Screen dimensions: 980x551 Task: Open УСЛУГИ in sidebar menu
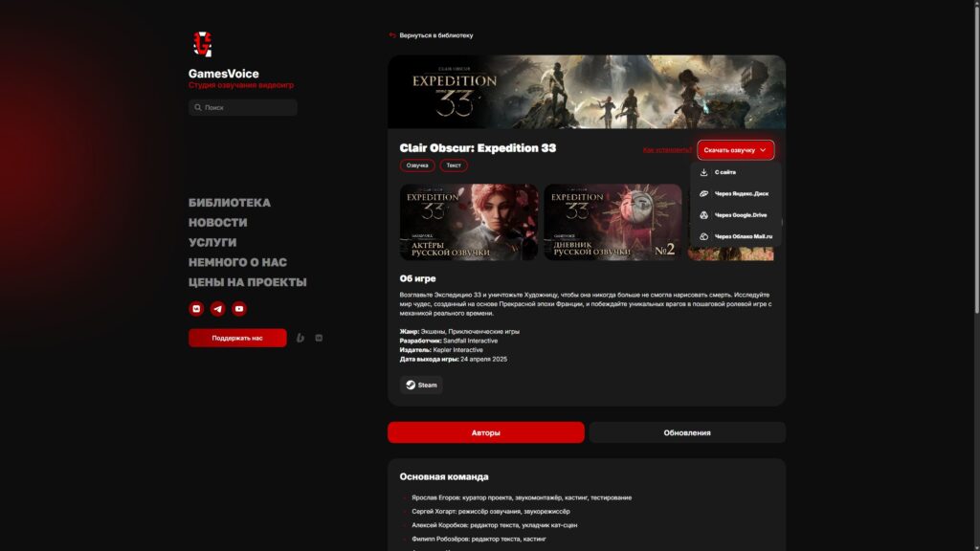pyautogui.click(x=212, y=242)
